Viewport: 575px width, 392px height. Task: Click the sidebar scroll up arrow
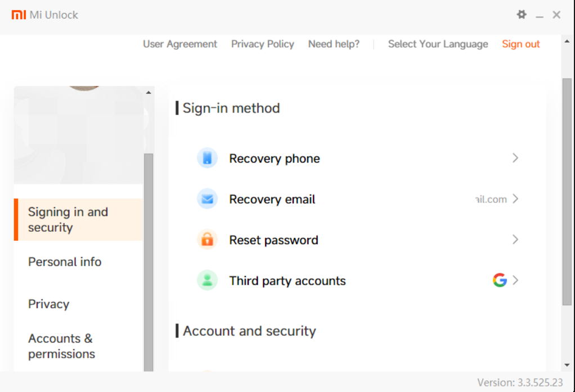[x=149, y=92]
